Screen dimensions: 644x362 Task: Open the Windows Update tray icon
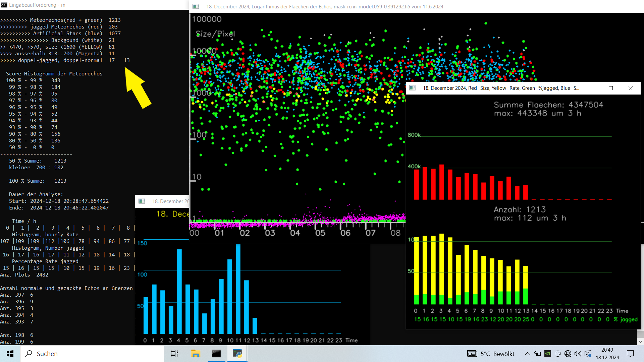588,354
